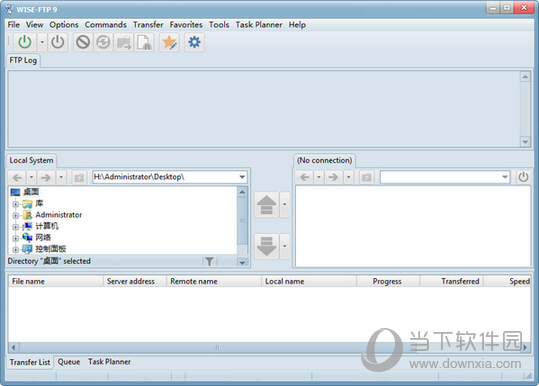The height and width of the screenshot is (386, 539).
Task: Switch to the Queue tab
Action: tap(69, 362)
